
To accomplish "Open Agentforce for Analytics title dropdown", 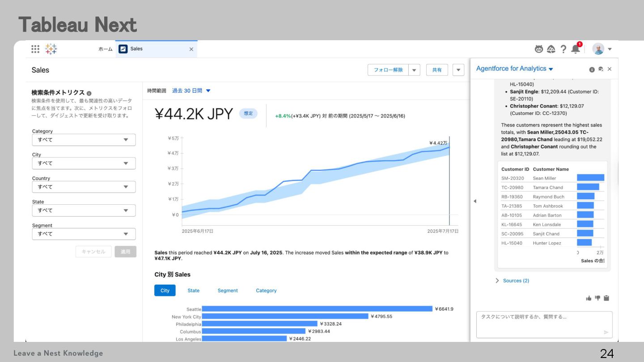I will [x=551, y=69].
